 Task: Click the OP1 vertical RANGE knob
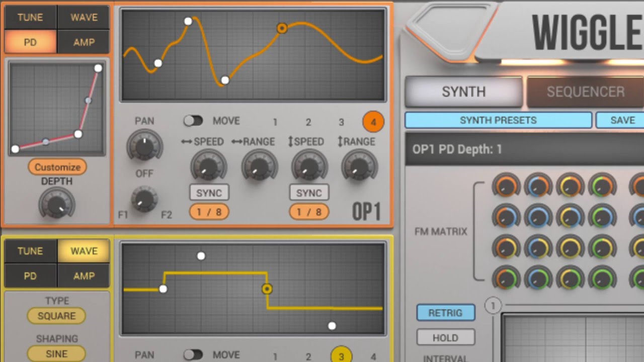pos(359,166)
